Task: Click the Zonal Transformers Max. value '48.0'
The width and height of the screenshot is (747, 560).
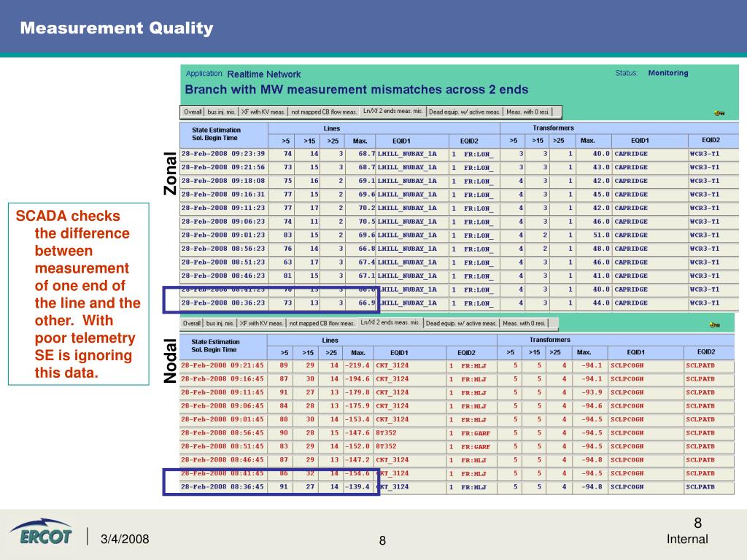Action: coord(601,249)
